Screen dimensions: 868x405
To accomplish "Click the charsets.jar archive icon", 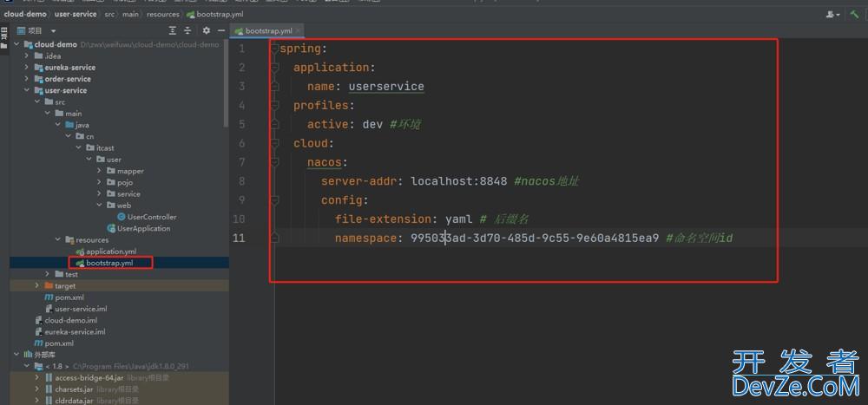I will (x=49, y=389).
